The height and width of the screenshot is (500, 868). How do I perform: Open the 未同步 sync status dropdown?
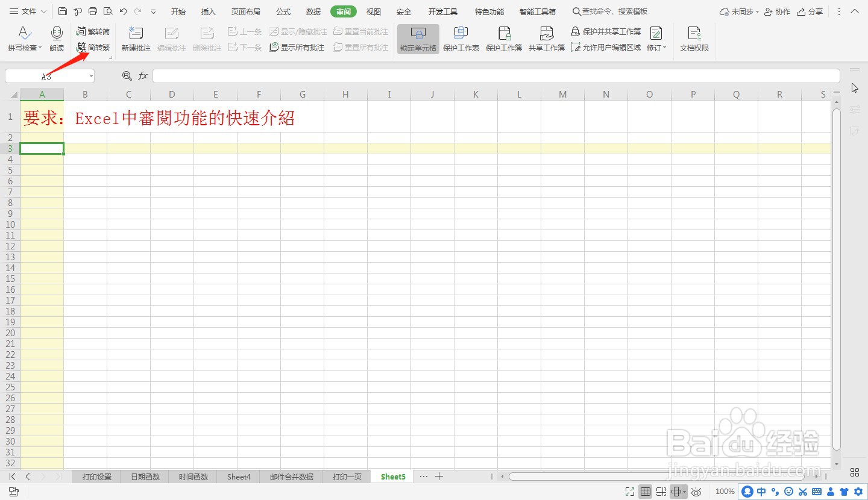click(739, 11)
